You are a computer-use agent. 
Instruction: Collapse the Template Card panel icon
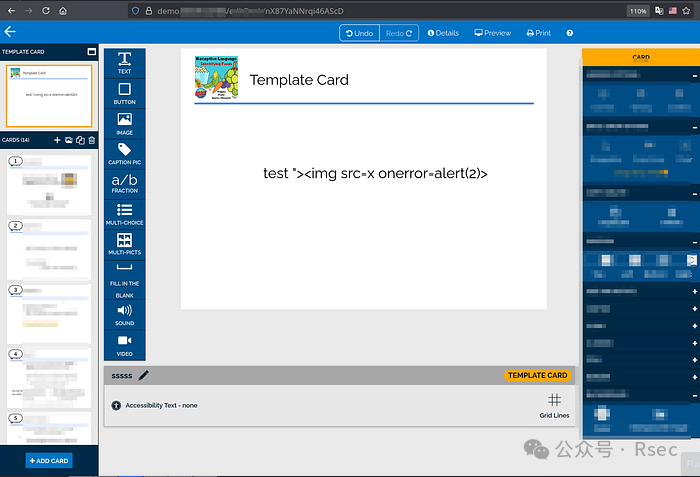click(92, 52)
